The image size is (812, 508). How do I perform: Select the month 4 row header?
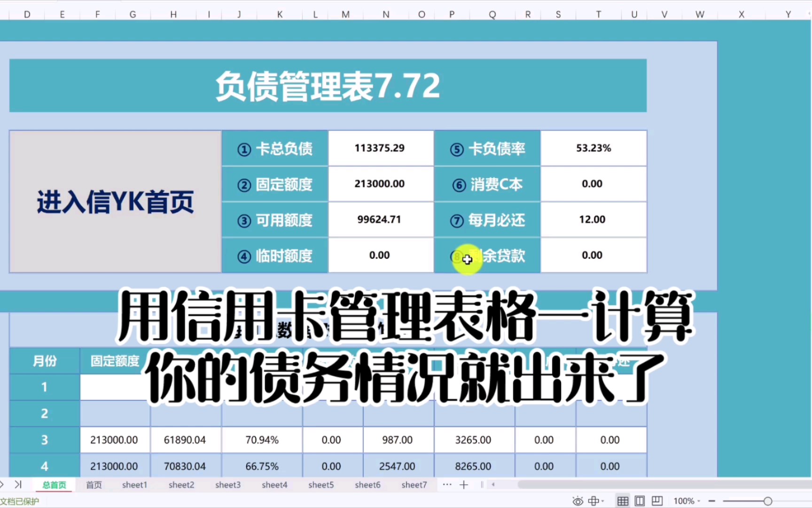click(x=45, y=466)
